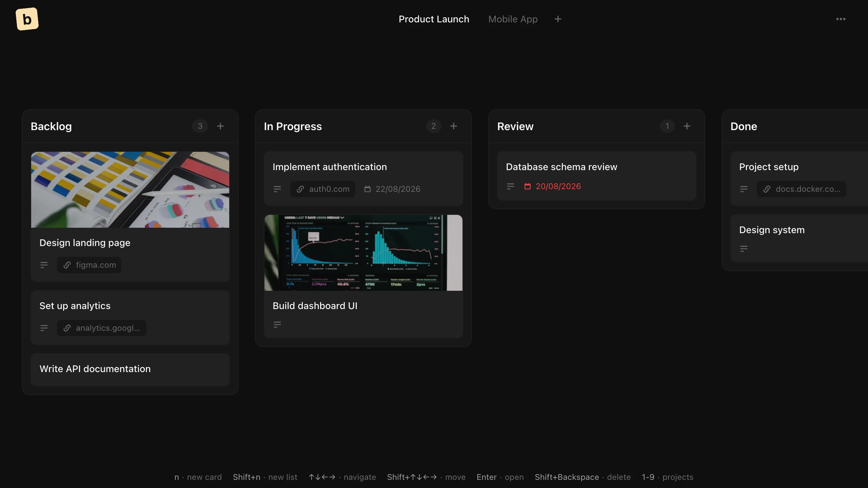
Task: Open the Project setup card
Action: click(x=800, y=179)
